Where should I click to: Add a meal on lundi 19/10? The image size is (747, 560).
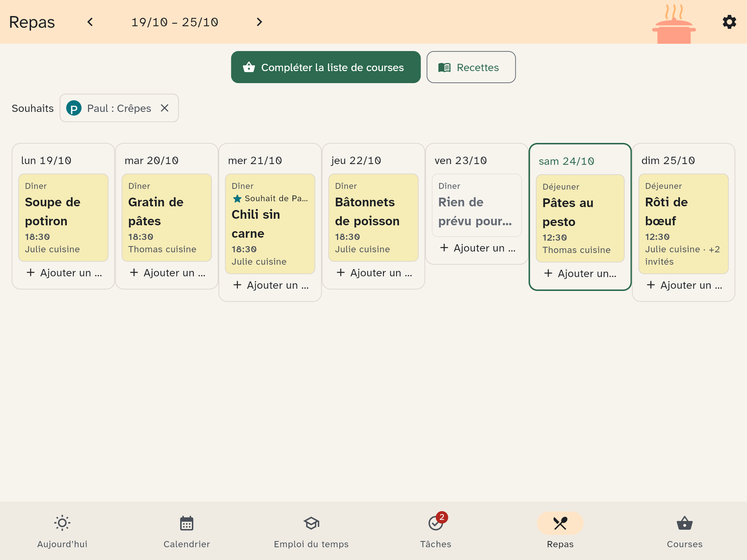tap(63, 273)
